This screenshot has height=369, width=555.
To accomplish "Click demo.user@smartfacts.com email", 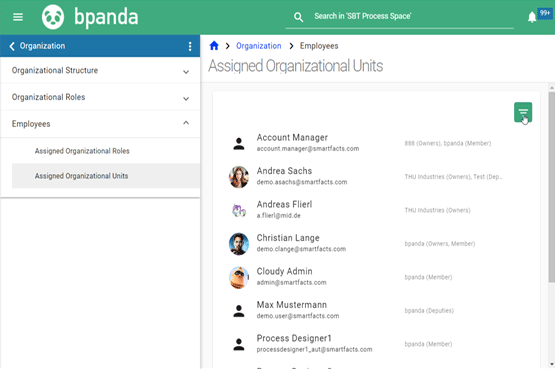I will tap(298, 316).
